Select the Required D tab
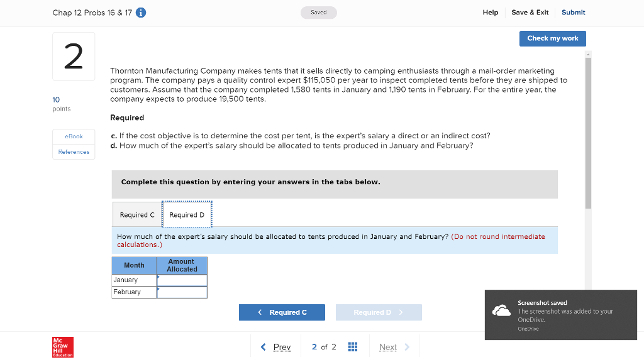 tap(187, 214)
